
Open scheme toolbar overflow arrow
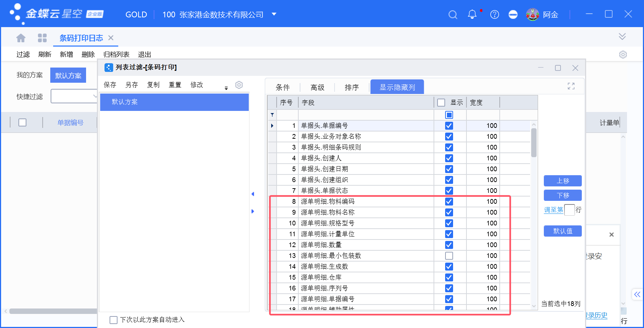(226, 88)
